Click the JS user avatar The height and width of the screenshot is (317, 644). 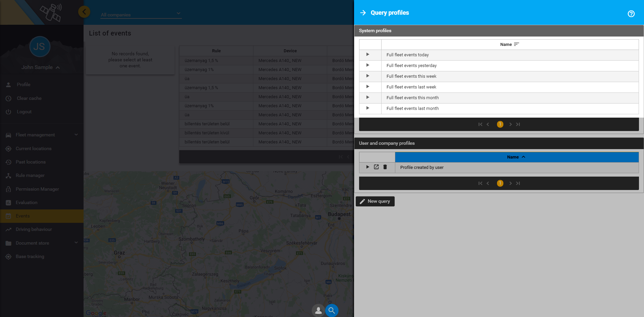pos(40,47)
